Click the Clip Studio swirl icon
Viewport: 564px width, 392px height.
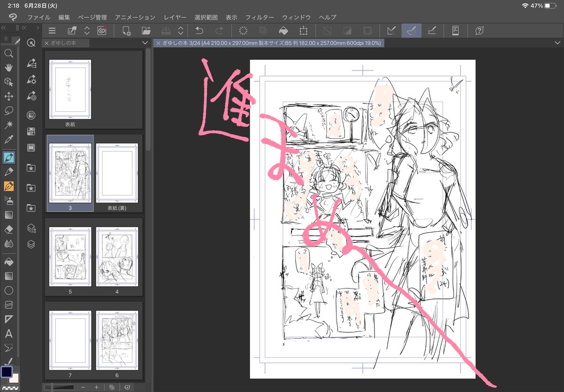point(102,31)
